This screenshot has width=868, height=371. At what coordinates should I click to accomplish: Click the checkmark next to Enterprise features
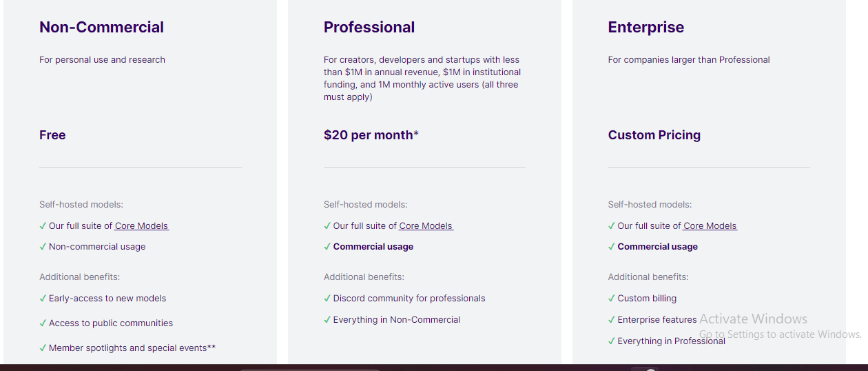[x=612, y=320]
